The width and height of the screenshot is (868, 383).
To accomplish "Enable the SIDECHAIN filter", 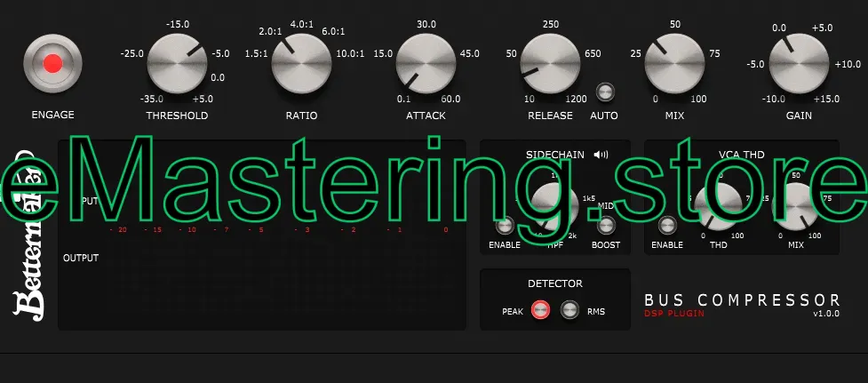I will point(505,225).
